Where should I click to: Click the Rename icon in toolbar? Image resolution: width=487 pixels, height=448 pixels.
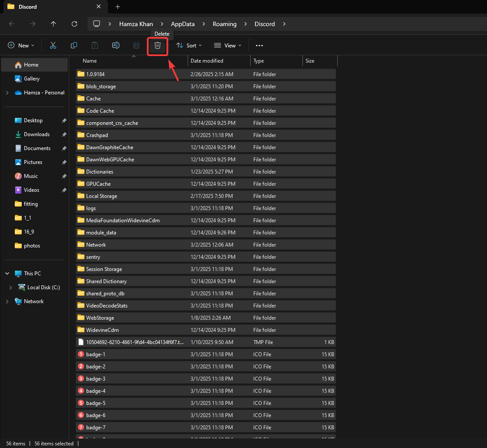pyautogui.click(x=116, y=46)
